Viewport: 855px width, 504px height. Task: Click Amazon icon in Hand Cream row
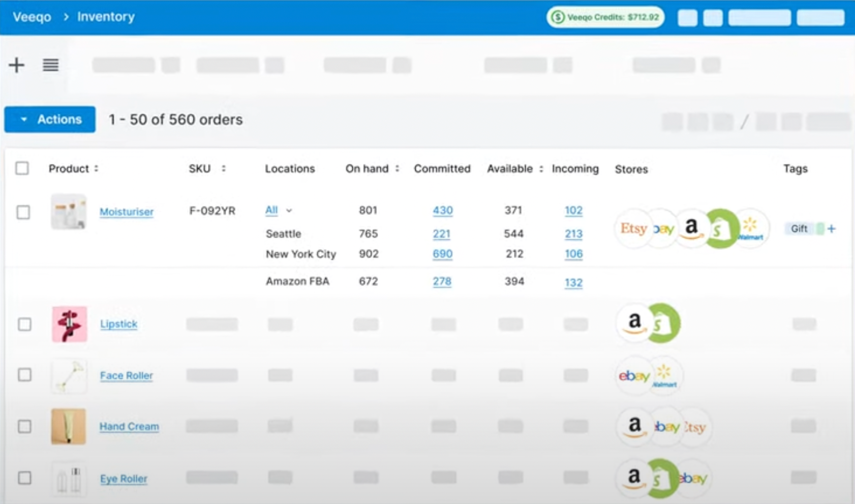(634, 427)
